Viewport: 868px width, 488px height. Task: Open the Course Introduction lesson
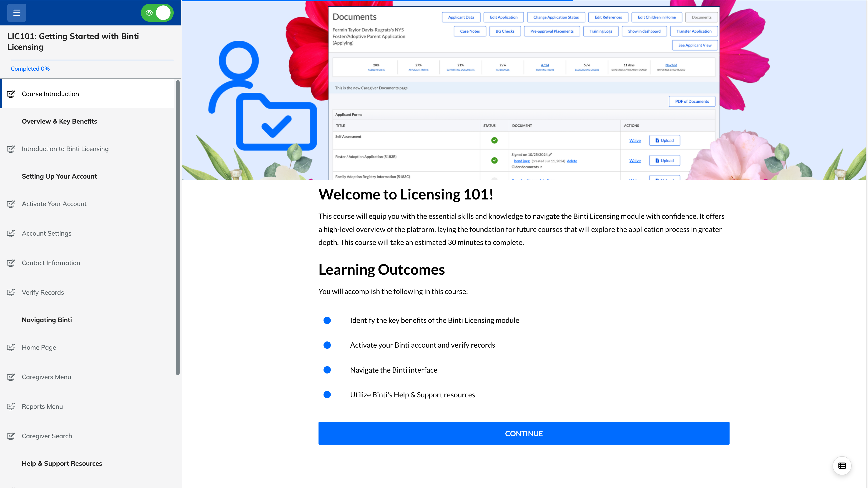point(88,94)
